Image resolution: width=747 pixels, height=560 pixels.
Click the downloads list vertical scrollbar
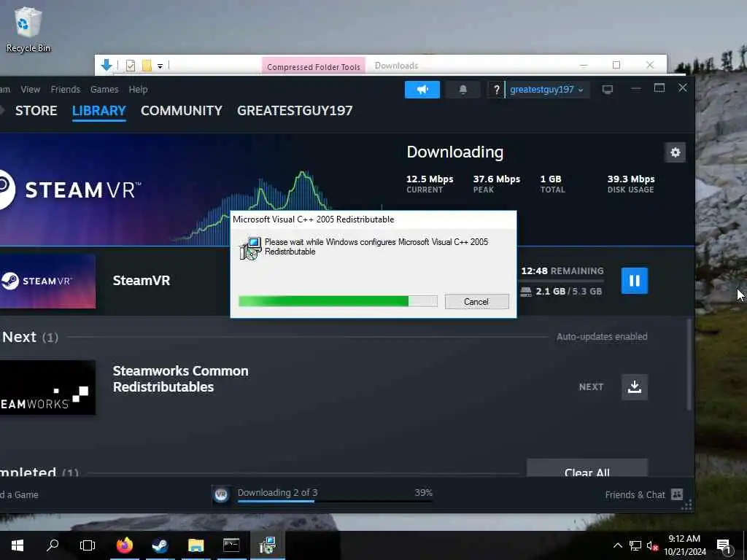[x=689, y=365]
